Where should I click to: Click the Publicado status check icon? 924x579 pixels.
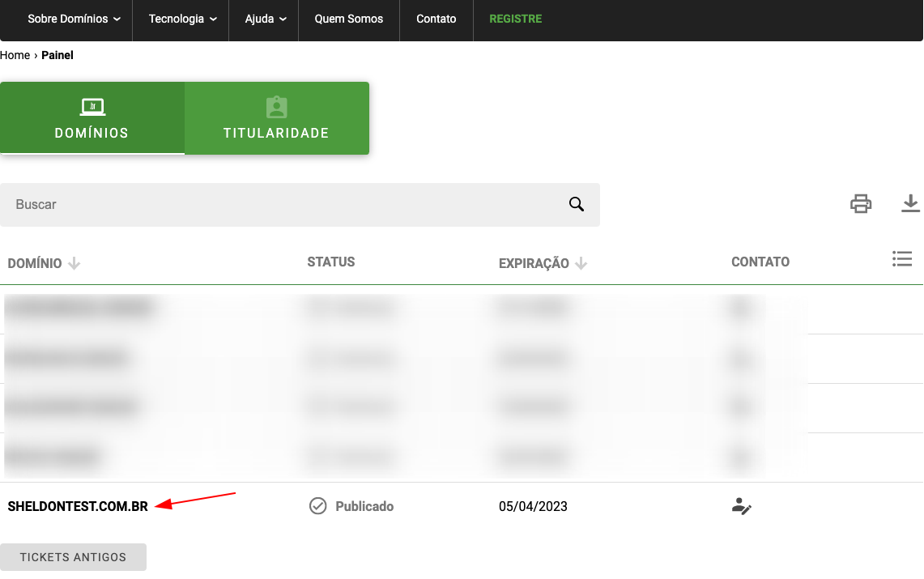coord(318,506)
